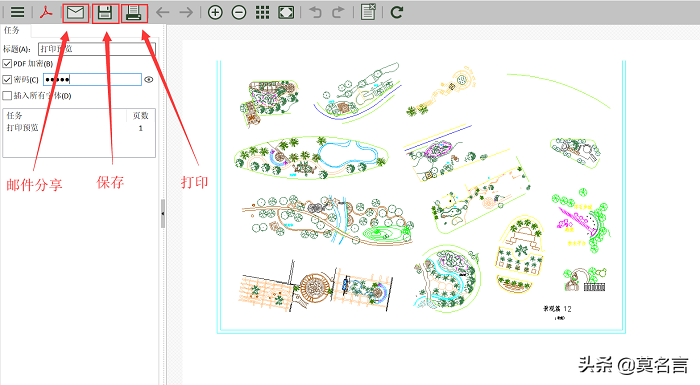The width and height of the screenshot is (700, 385).
Task: Collapse the side panel with splitter handle
Action: coord(163,213)
